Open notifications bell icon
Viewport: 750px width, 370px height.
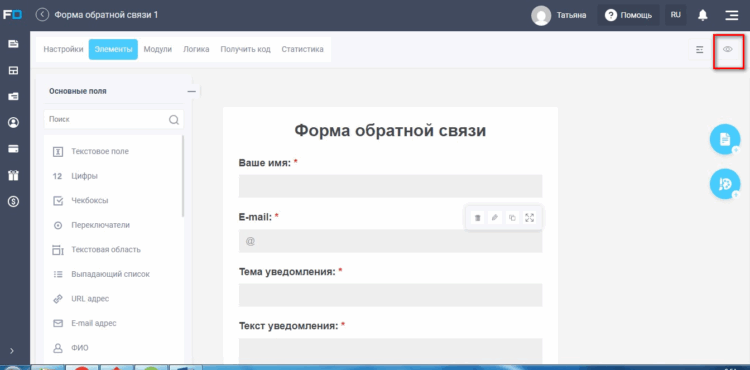(x=702, y=15)
